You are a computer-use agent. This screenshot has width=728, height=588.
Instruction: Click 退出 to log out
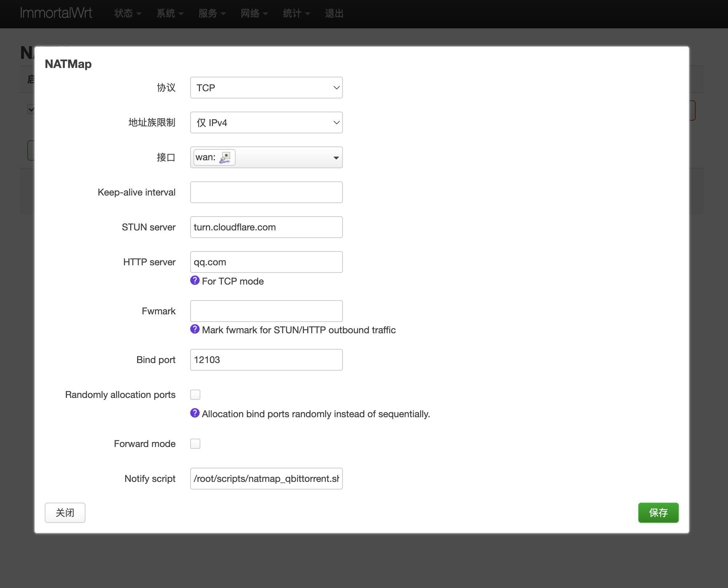coord(334,14)
